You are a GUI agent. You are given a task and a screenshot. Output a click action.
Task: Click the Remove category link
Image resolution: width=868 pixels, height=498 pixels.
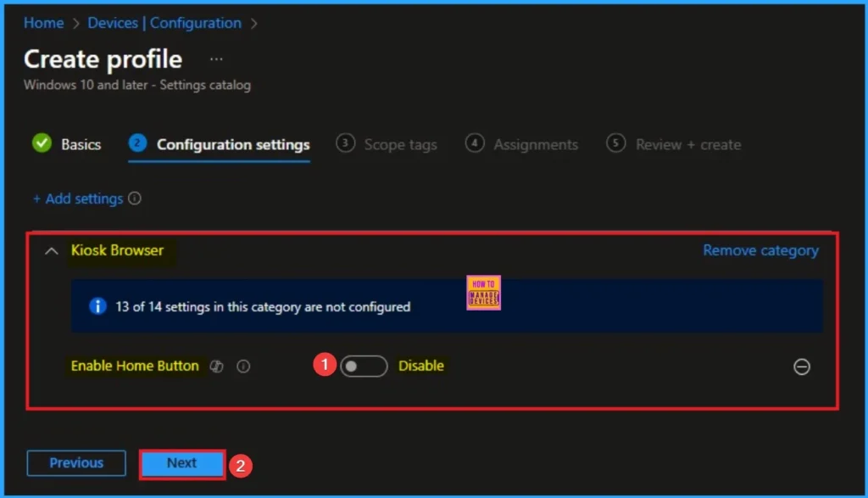(x=760, y=250)
